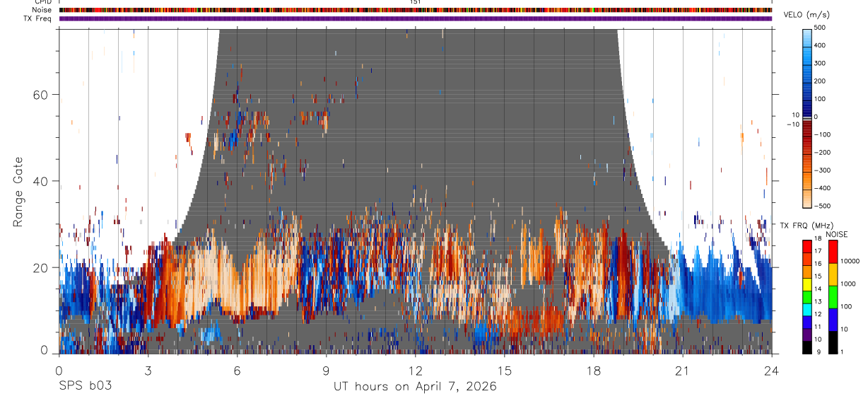Click the "24" hour tick on the time axis
The width and height of the screenshot is (868, 401).
(x=772, y=370)
